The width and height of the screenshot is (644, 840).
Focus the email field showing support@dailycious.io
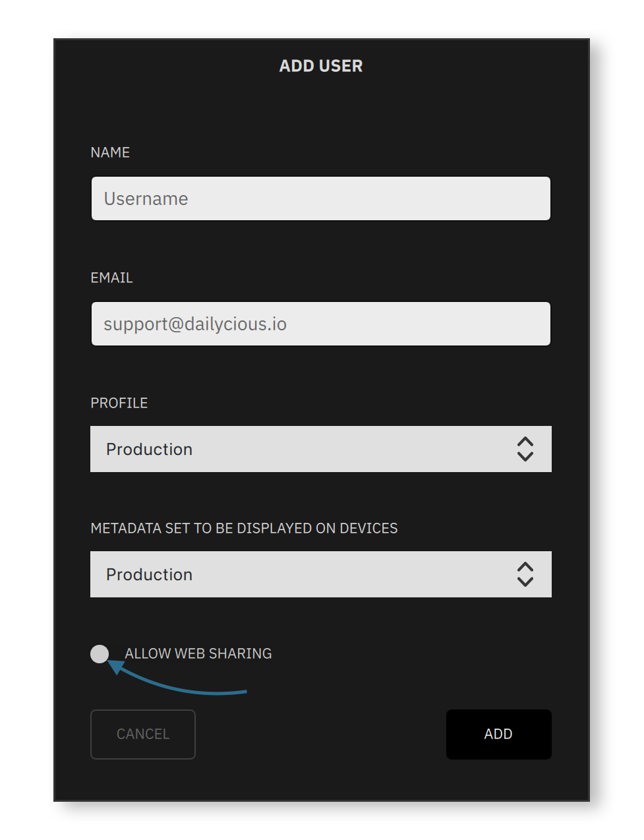pyautogui.click(x=320, y=324)
